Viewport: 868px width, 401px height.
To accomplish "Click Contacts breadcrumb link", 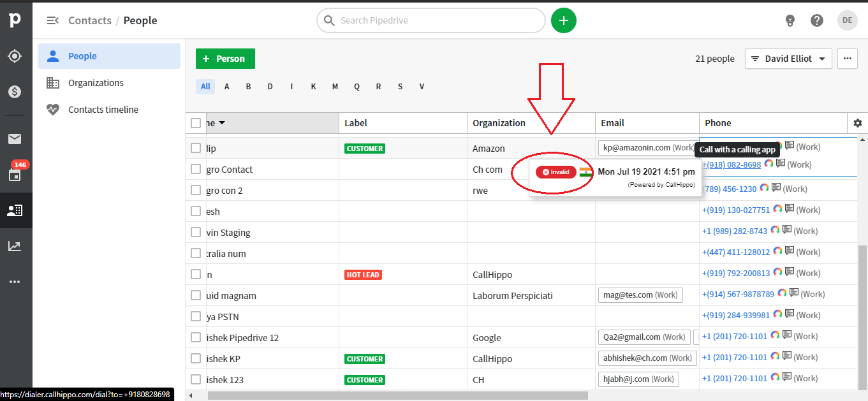I will (x=90, y=20).
